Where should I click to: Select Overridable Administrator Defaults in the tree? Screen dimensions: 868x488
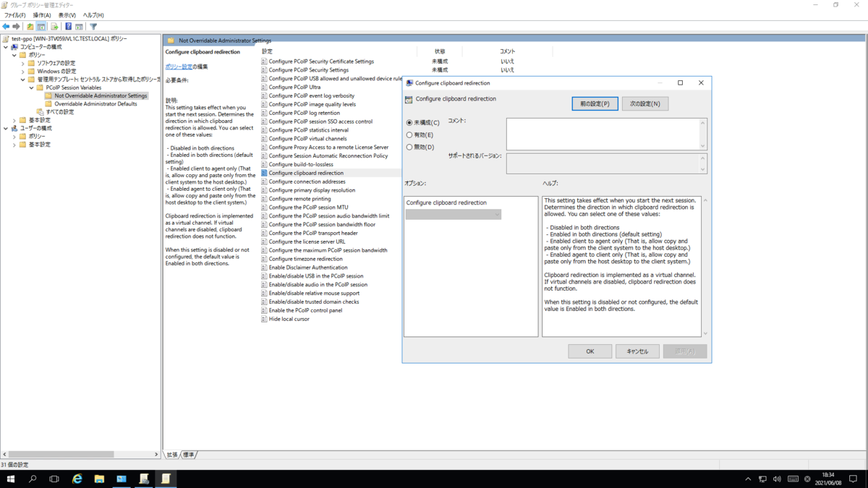(x=95, y=104)
